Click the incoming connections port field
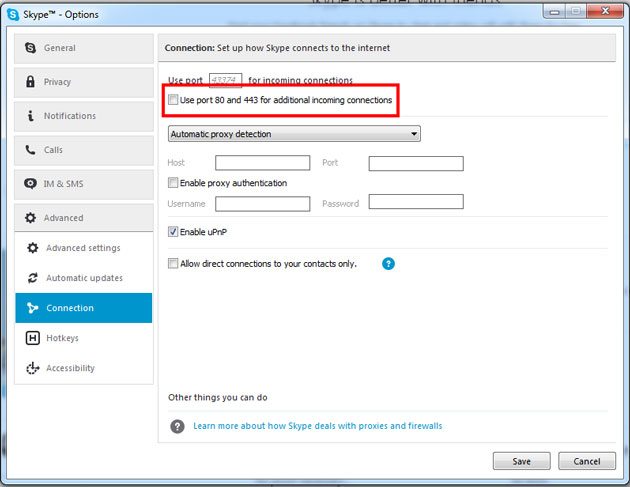630x487 pixels. point(225,80)
